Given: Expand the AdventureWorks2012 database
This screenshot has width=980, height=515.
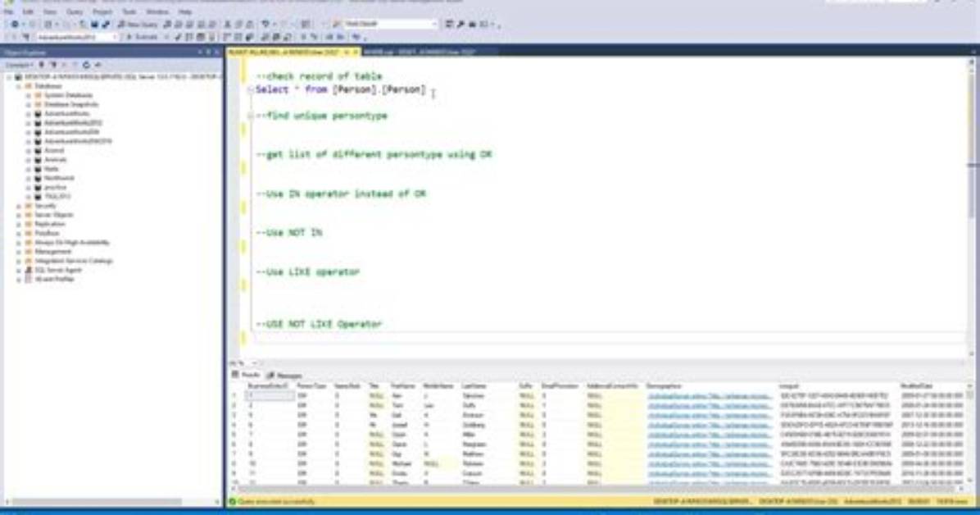Looking at the screenshot, I should (x=28, y=123).
